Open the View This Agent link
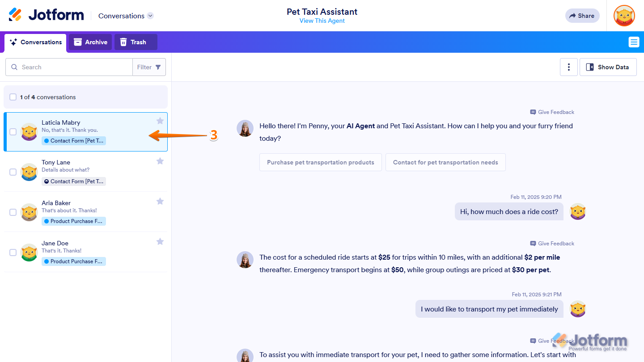Screen dimensions: 644x362 tap(322, 21)
